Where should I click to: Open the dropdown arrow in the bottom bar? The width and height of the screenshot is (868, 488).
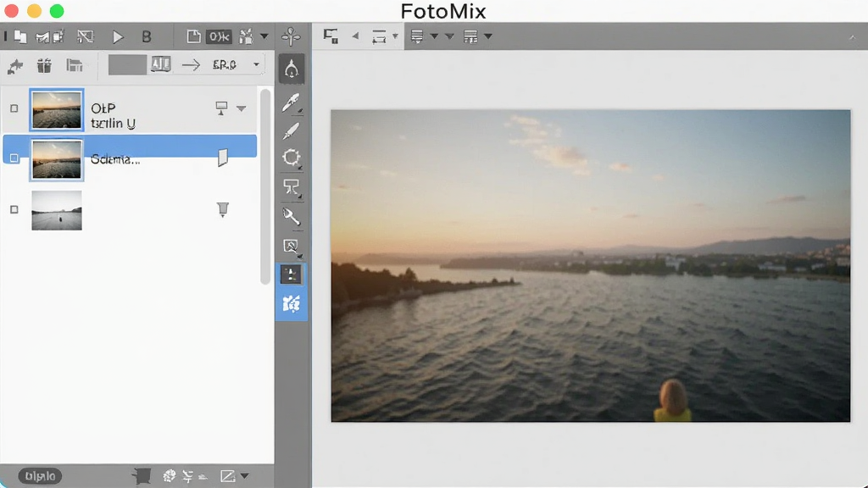245,476
